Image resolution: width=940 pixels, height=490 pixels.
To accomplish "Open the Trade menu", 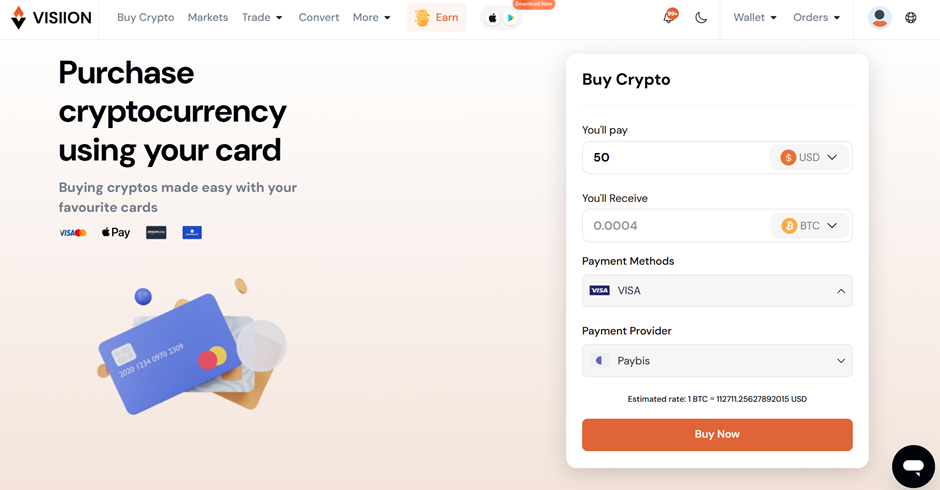I will (262, 18).
